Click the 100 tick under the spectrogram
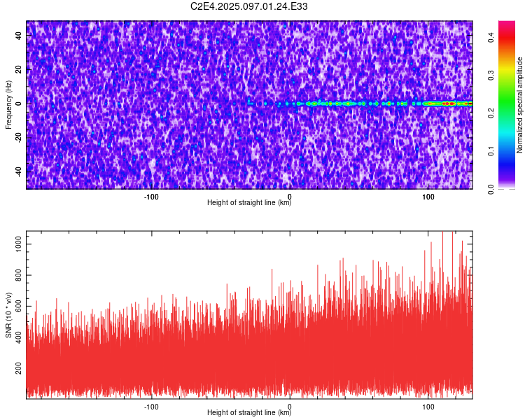 click(428, 197)
